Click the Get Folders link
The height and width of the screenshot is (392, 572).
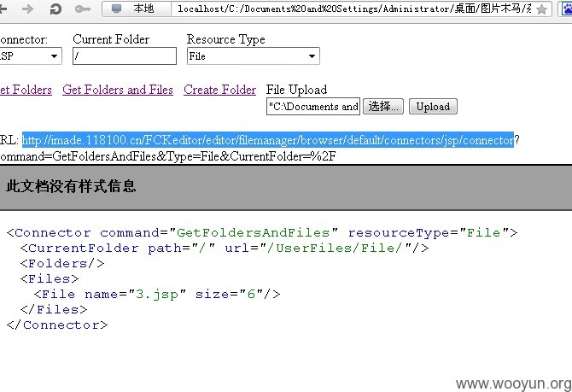click(x=26, y=90)
